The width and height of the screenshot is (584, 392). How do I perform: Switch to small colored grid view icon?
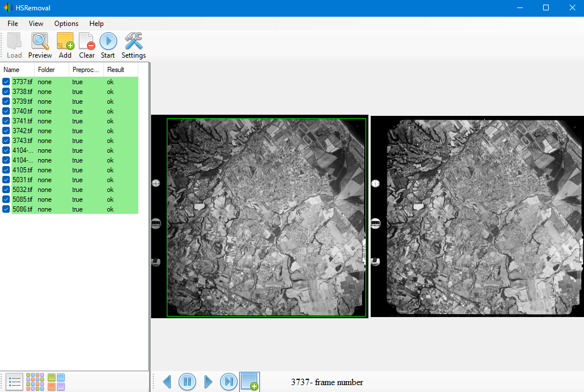click(x=35, y=382)
